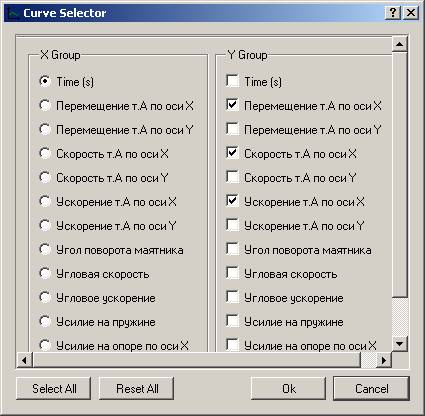Viewport: 425px width, 416px height.
Task: Click the vertical scrollbar thumb
Action: coord(400,174)
